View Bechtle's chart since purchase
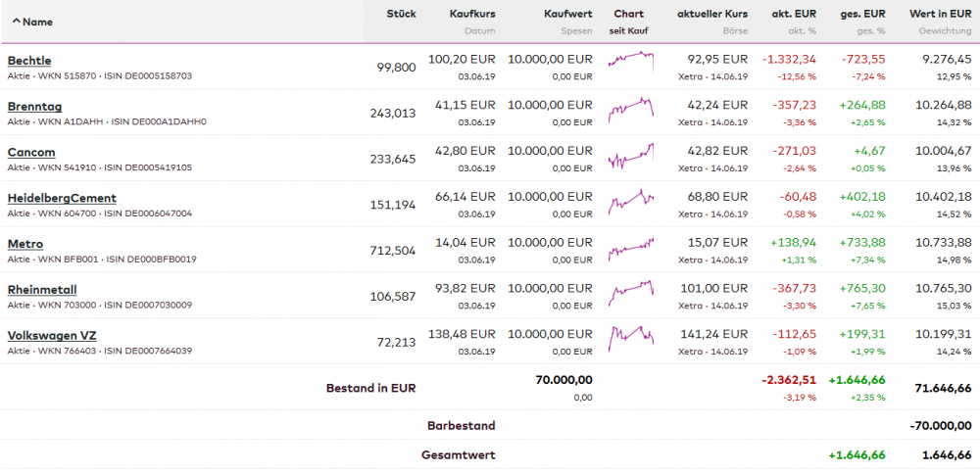The width and height of the screenshot is (980, 474). (x=630, y=61)
